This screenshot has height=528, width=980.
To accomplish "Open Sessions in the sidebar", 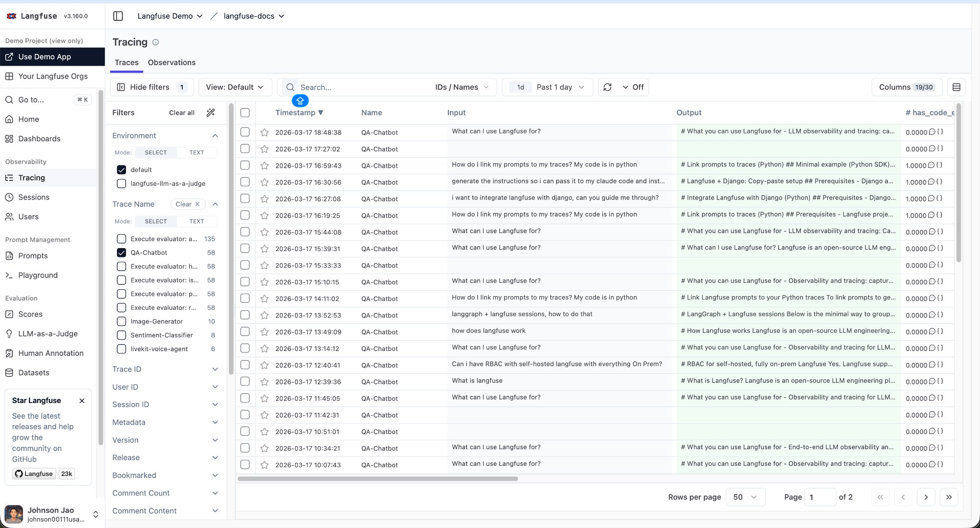I will [x=34, y=197].
